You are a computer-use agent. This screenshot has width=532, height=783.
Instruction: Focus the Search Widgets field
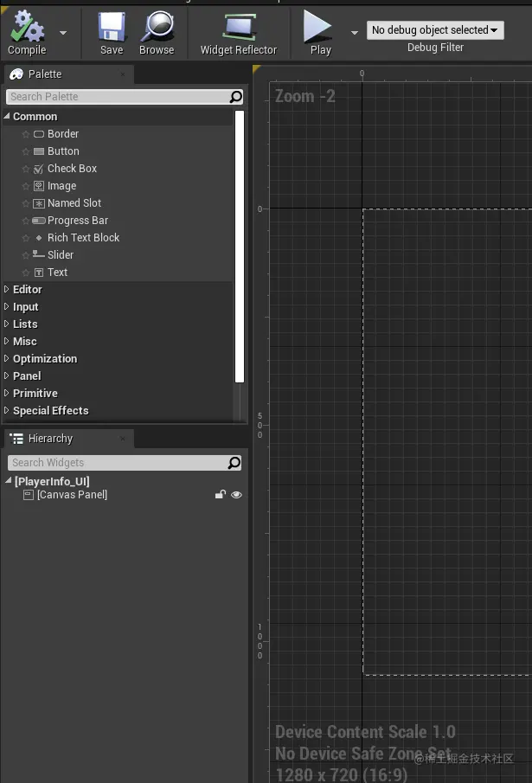pos(118,462)
